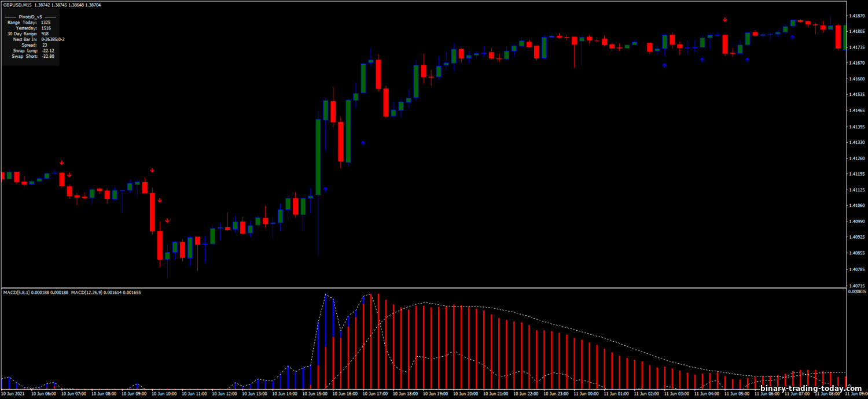
Task: Select the Range Today value 1325
Action: 46,23
